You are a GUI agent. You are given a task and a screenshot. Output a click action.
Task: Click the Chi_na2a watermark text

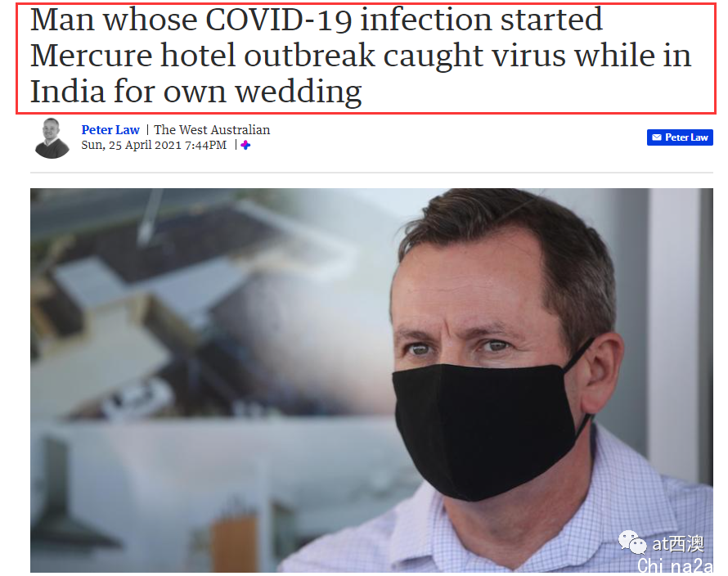[675, 566]
